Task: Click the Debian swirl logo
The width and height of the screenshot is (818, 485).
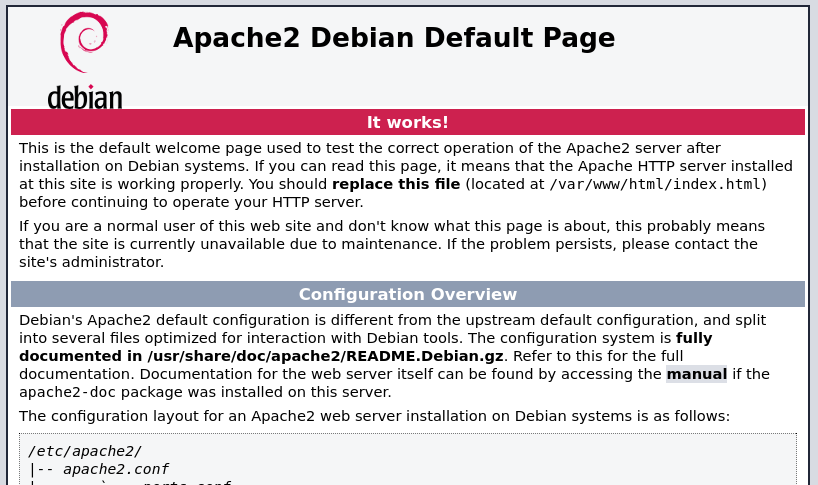Action: click(84, 42)
